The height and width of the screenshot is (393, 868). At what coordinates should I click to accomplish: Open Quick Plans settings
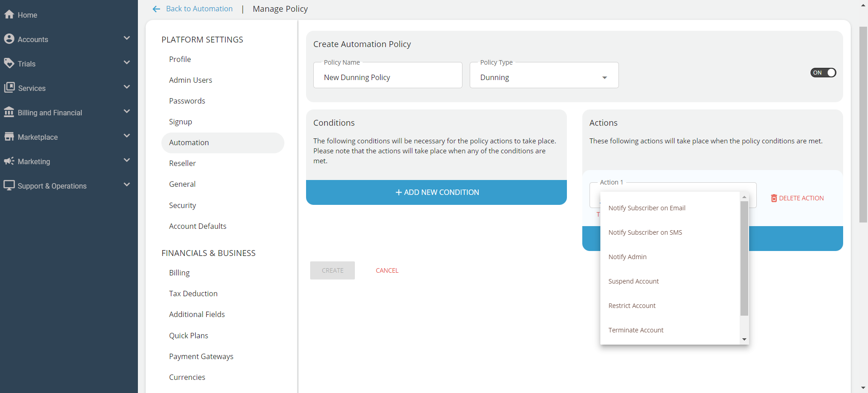[189, 336]
